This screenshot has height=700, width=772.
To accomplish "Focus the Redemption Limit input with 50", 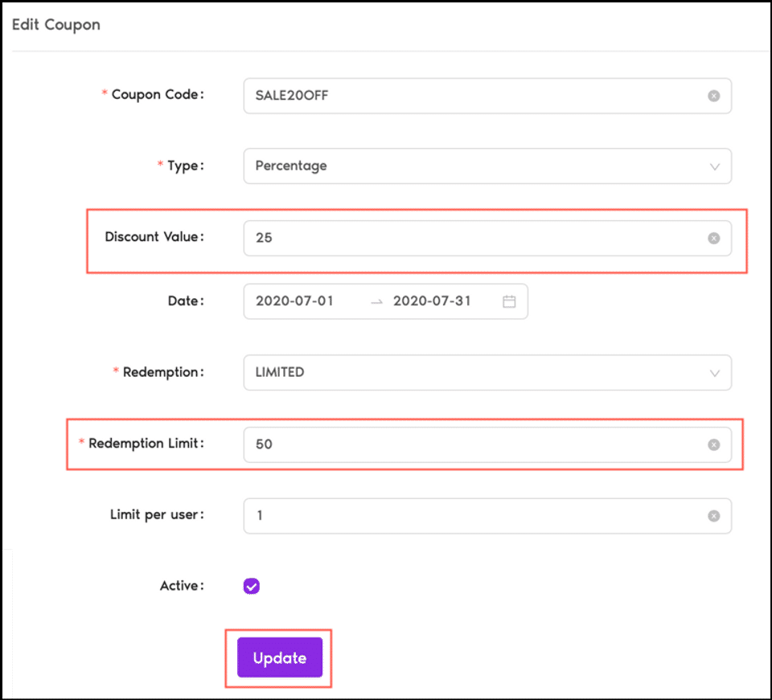I will (487, 444).
